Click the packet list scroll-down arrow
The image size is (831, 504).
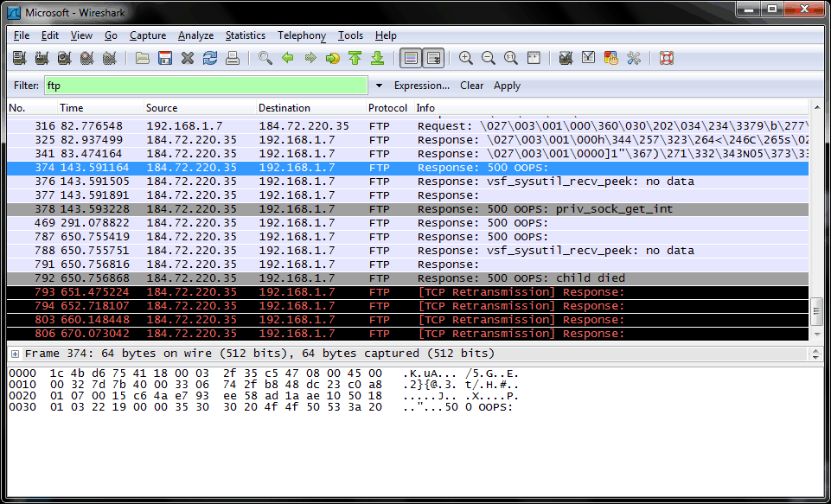coord(816,335)
